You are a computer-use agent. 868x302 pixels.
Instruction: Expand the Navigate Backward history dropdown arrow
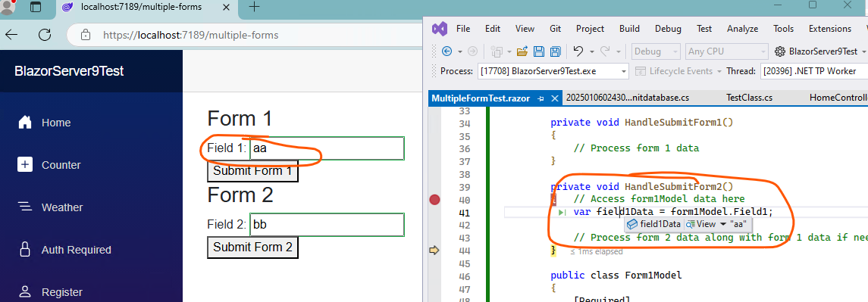[460, 51]
